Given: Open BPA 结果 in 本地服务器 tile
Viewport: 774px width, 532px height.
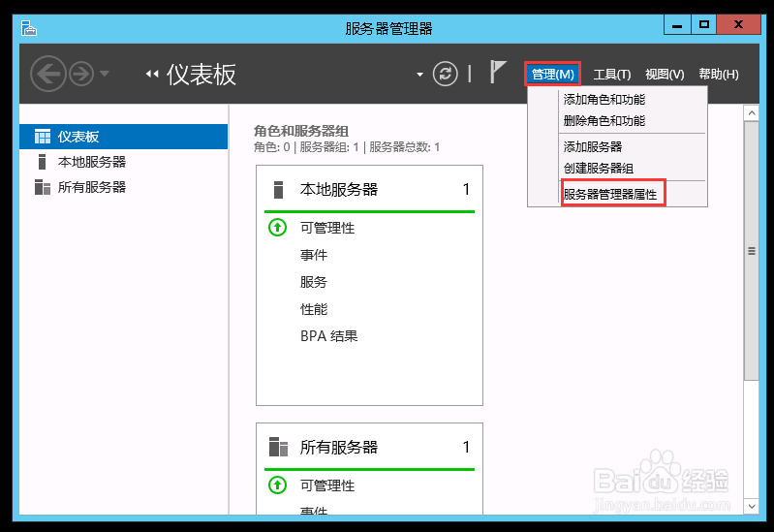Looking at the screenshot, I should click(x=328, y=336).
